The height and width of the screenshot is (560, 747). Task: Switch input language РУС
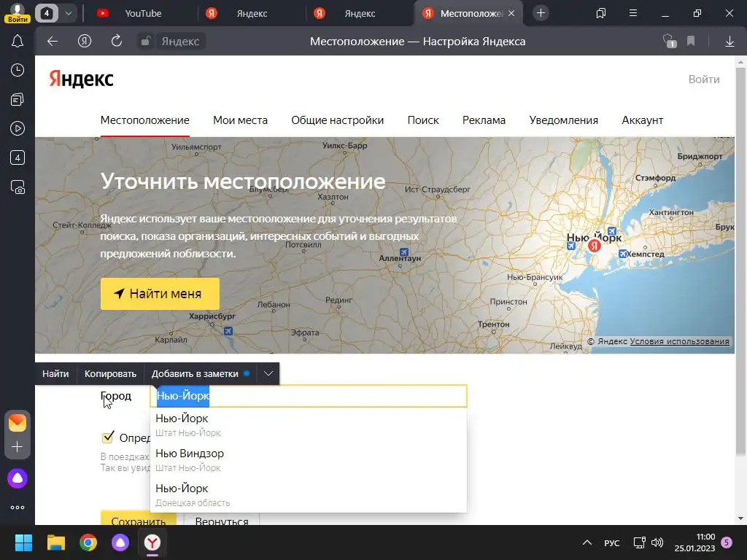click(612, 542)
